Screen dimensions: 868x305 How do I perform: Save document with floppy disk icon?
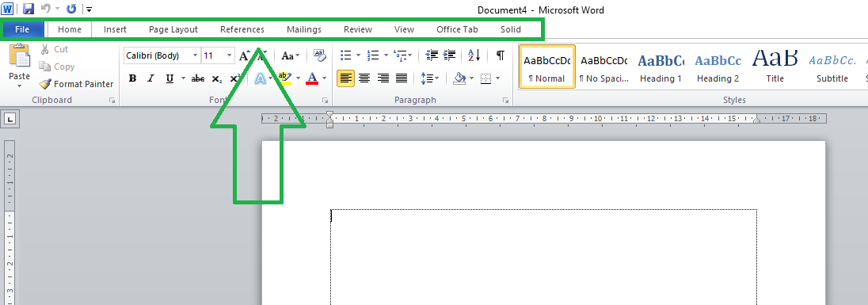click(x=29, y=9)
